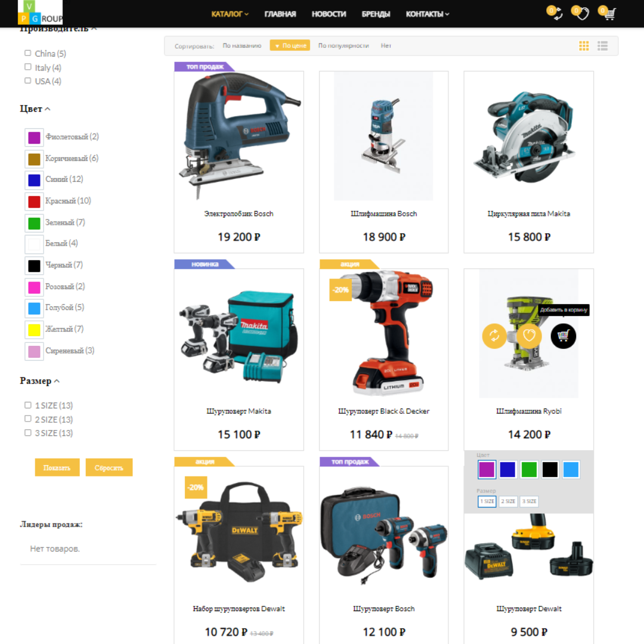Switch to list view layout
Screen dimensions: 644x644
[603, 46]
